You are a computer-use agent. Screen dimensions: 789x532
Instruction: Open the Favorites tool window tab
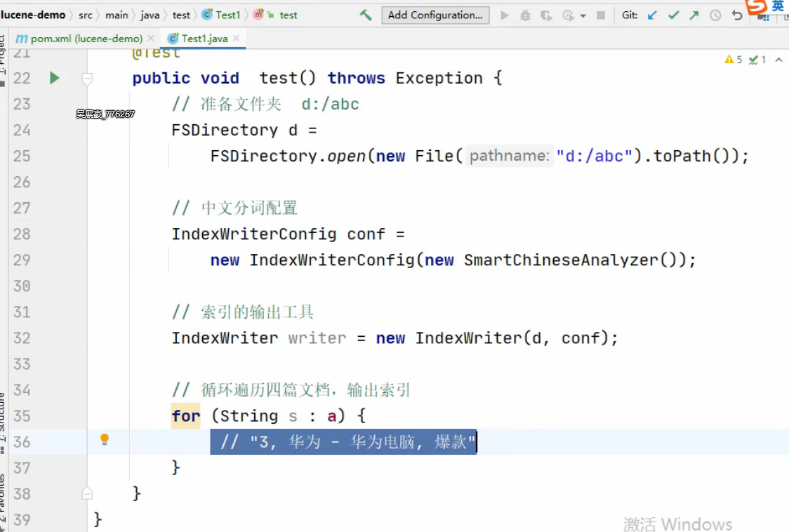pyautogui.click(x=3, y=501)
